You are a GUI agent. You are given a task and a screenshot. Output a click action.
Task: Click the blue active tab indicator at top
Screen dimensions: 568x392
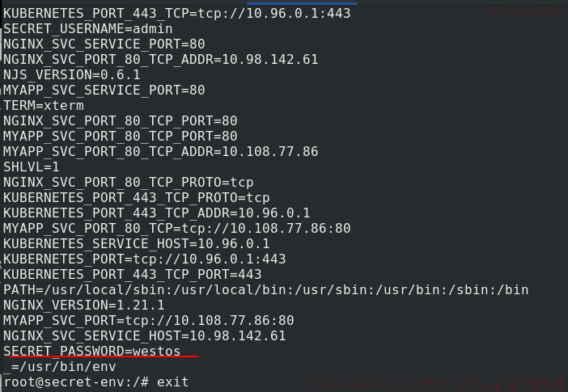302,3
